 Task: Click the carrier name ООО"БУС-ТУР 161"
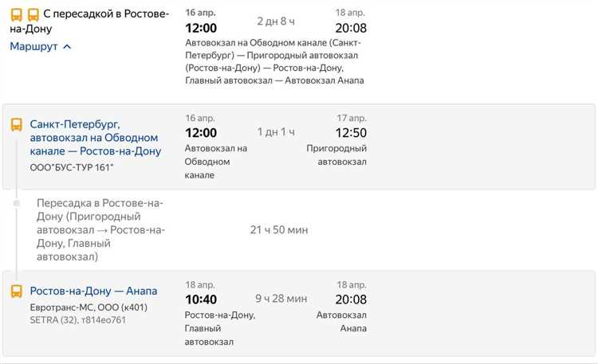(x=72, y=167)
